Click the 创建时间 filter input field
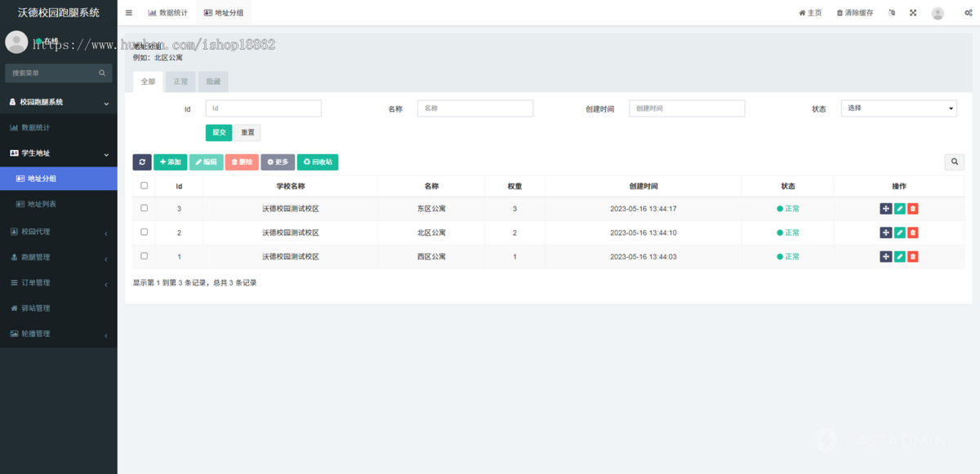Image resolution: width=980 pixels, height=474 pixels. [x=686, y=109]
